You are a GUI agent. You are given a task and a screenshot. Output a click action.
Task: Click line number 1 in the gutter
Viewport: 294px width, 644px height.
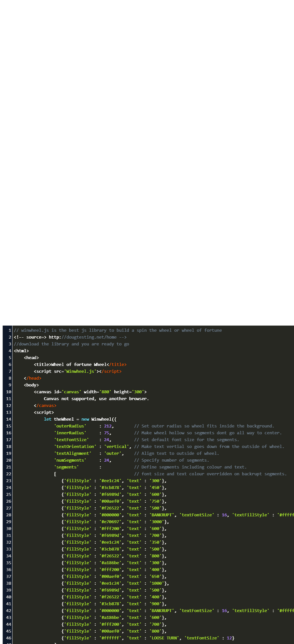click(10, 330)
